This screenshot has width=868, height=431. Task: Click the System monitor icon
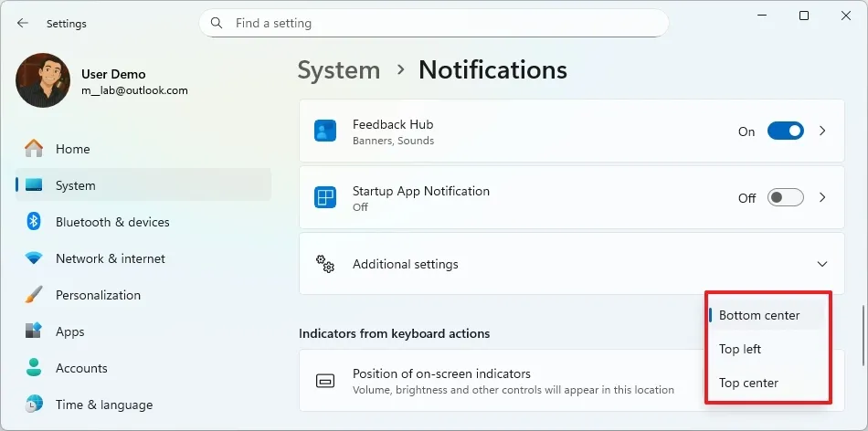pyautogui.click(x=34, y=185)
